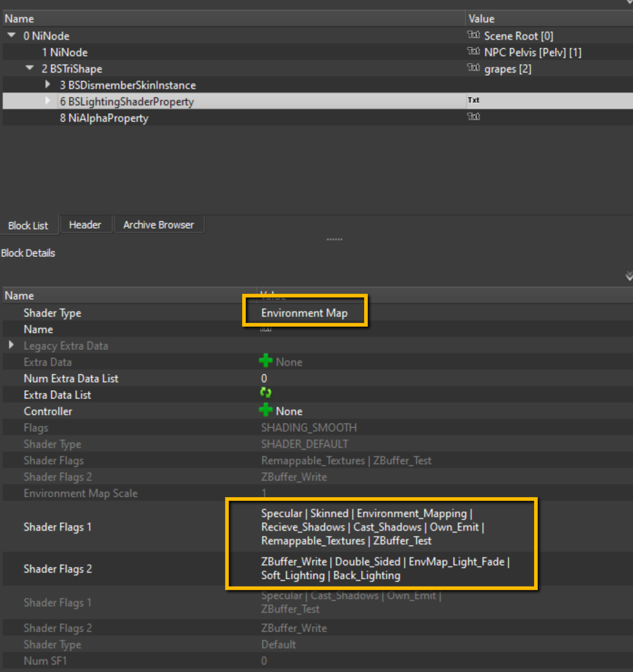
Task: Click the Environment Map Scale row
Action: coord(317,493)
